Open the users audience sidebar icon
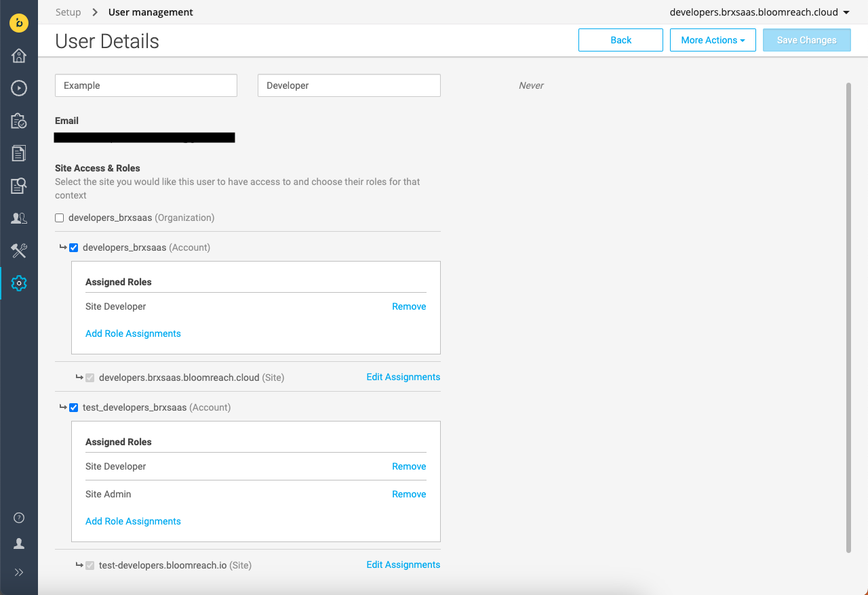 (19, 218)
